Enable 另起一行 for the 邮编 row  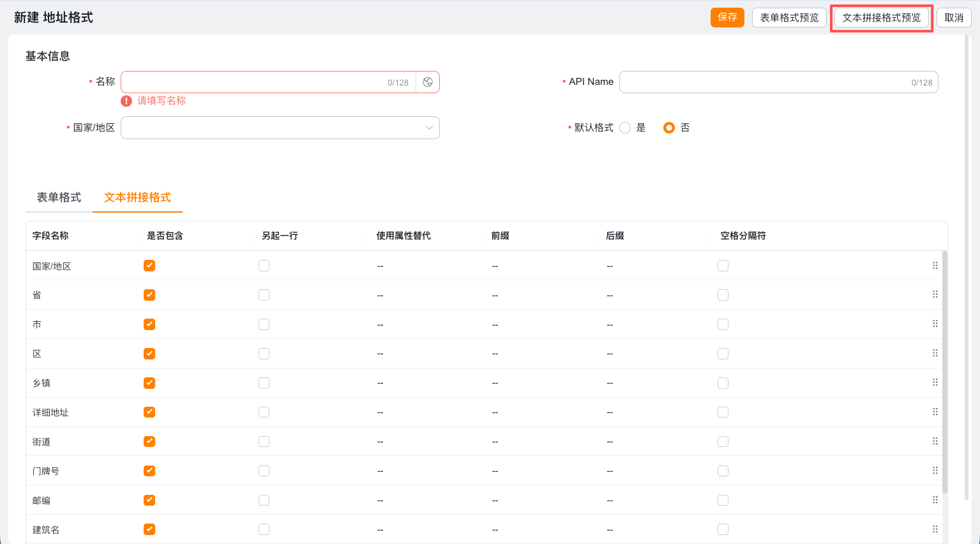264,500
